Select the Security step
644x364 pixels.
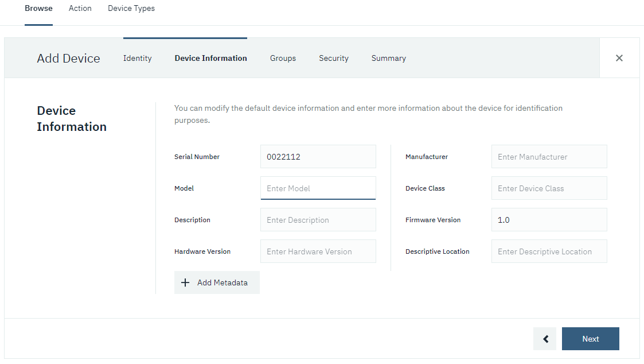click(x=333, y=58)
